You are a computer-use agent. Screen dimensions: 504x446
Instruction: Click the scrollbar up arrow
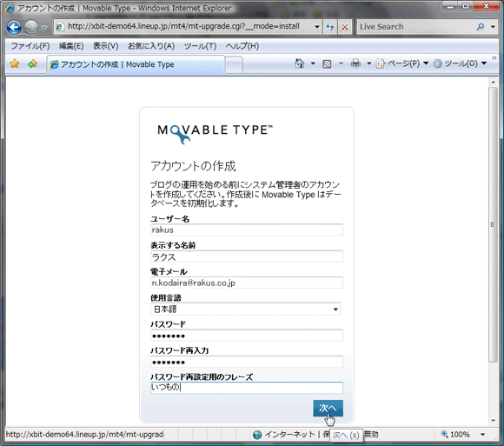point(493,83)
